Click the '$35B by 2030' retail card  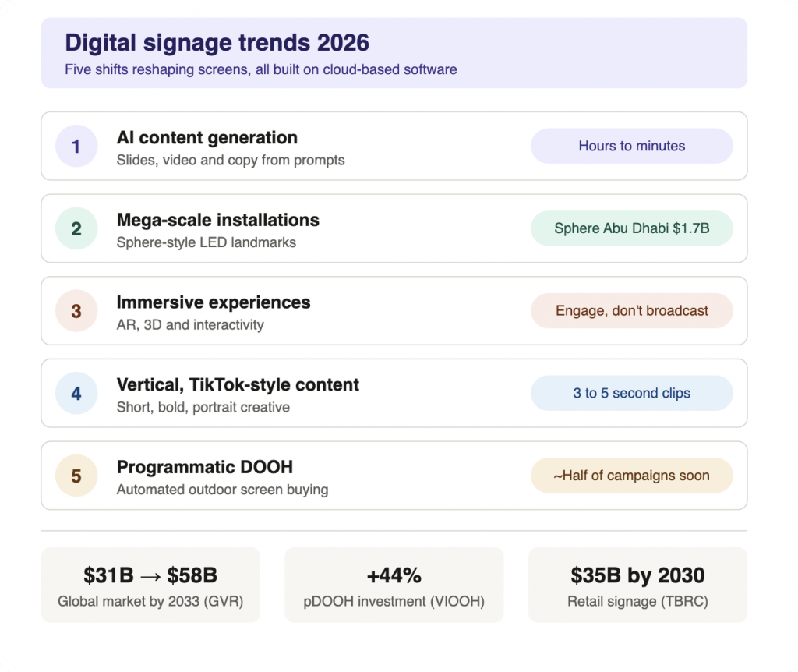point(637,585)
